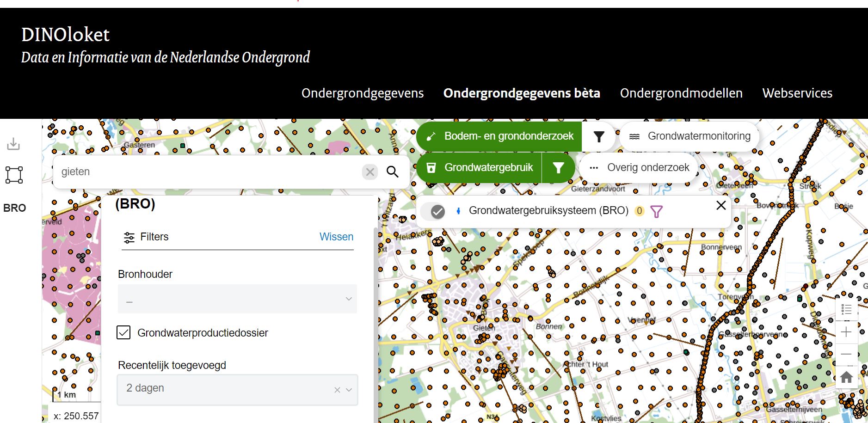This screenshot has height=423, width=868.
Task: Clear the gieten search text
Action: click(370, 172)
